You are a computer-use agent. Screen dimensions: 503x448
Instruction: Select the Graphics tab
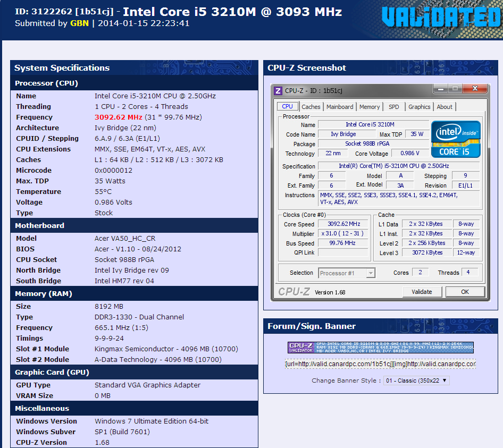[420, 107]
